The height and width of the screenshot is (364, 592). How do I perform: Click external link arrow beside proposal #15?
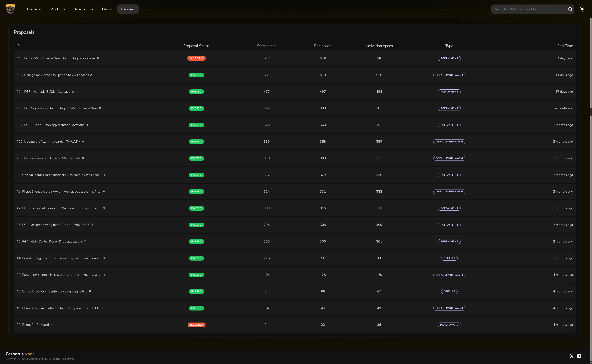pyautogui.click(x=91, y=75)
